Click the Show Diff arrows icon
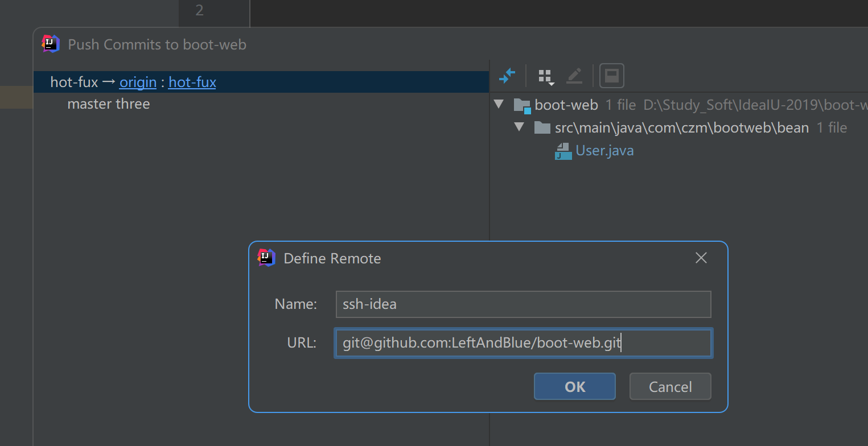This screenshot has width=868, height=446. (x=507, y=75)
